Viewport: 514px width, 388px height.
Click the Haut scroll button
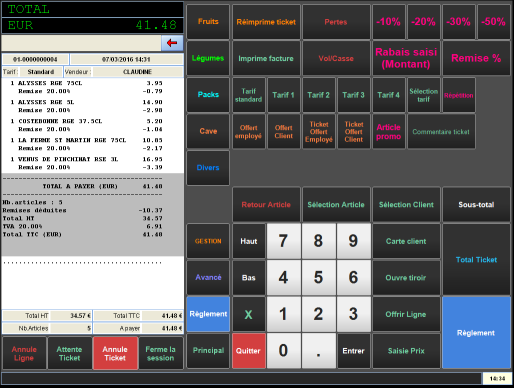coord(249,241)
